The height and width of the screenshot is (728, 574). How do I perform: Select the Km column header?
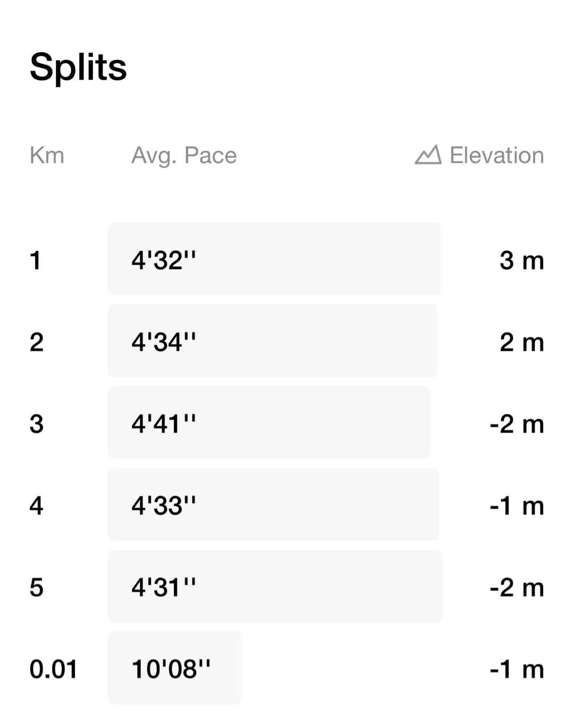(x=47, y=156)
